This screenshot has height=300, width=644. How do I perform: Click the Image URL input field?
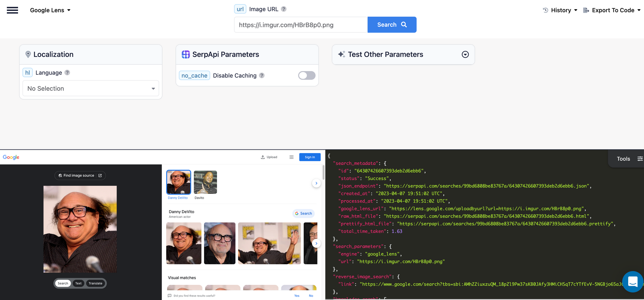point(301,25)
